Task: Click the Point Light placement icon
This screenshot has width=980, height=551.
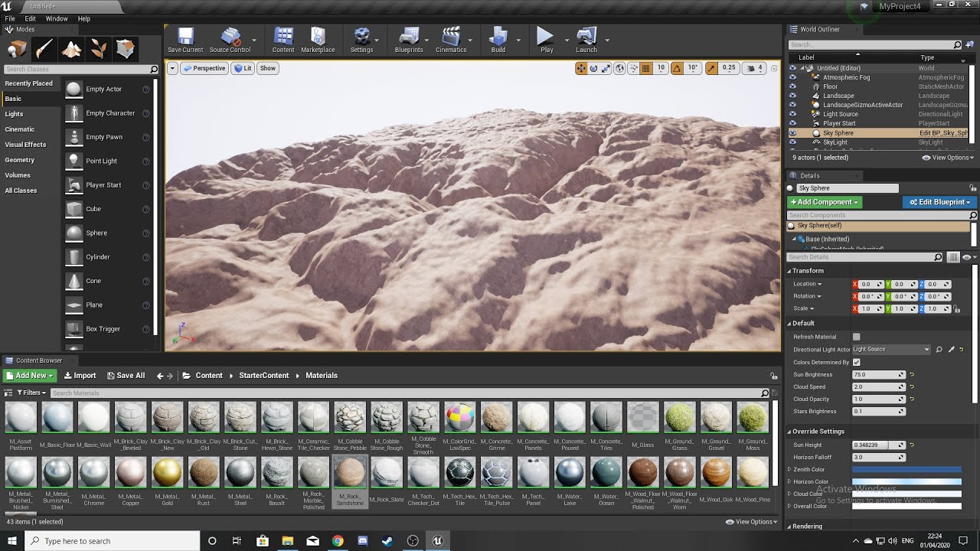Action: [73, 161]
